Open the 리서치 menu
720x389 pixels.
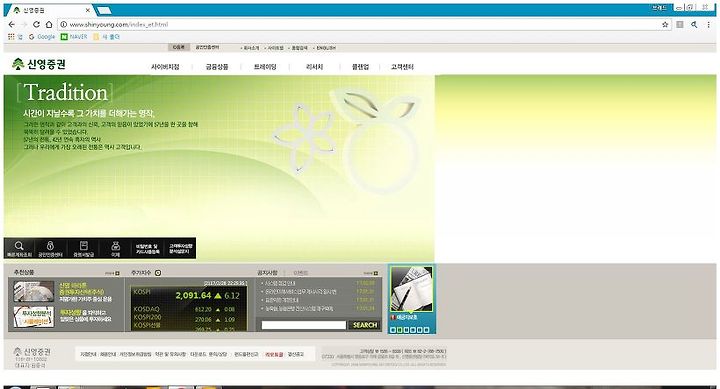[x=315, y=67]
